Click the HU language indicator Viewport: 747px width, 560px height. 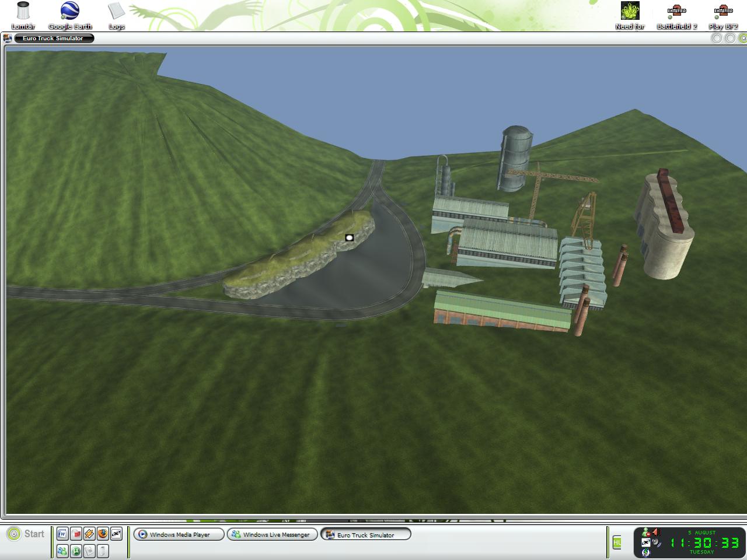(x=617, y=542)
